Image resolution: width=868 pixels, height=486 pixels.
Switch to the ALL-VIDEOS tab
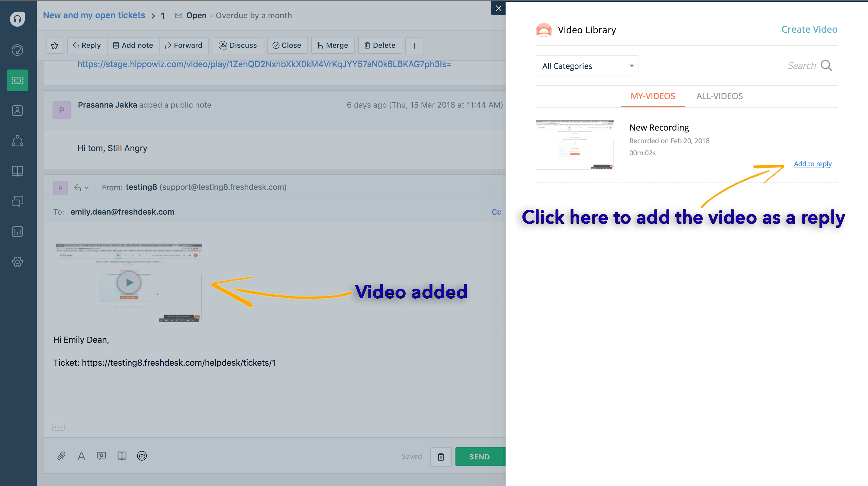[719, 96]
